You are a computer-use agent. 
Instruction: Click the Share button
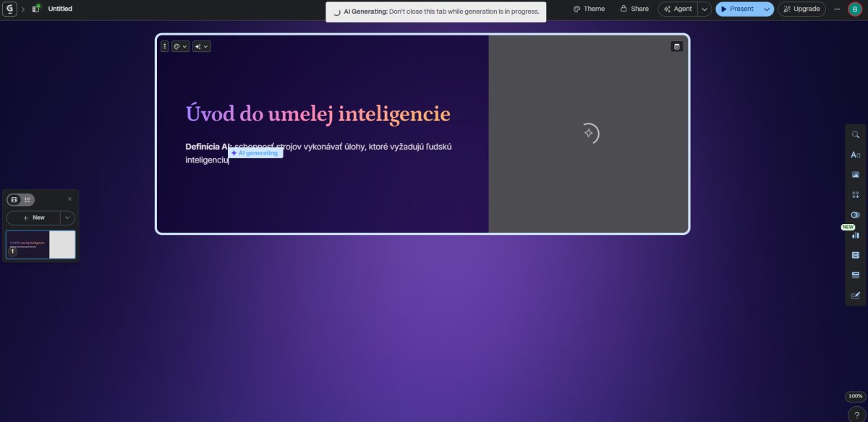coord(634,9)
